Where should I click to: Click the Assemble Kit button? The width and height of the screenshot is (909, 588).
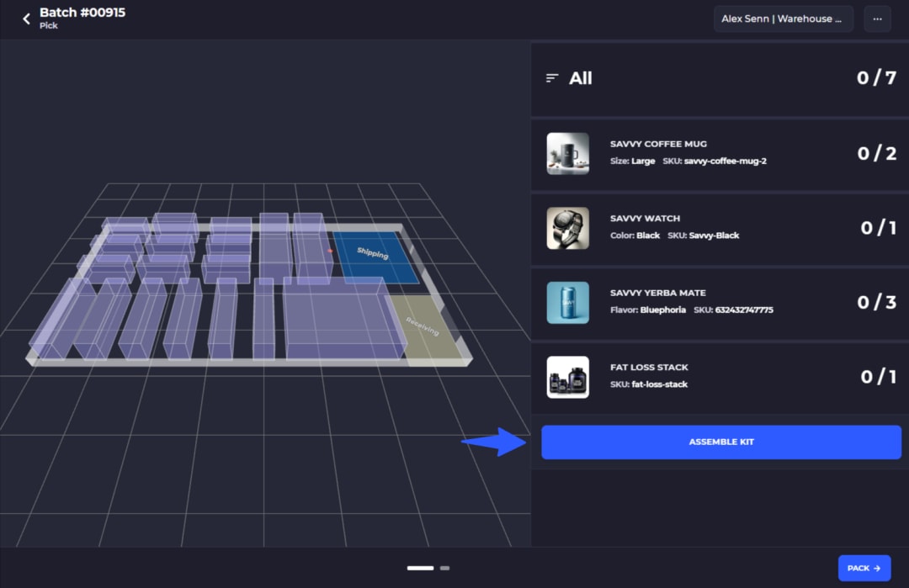click(x=721, y=442)
